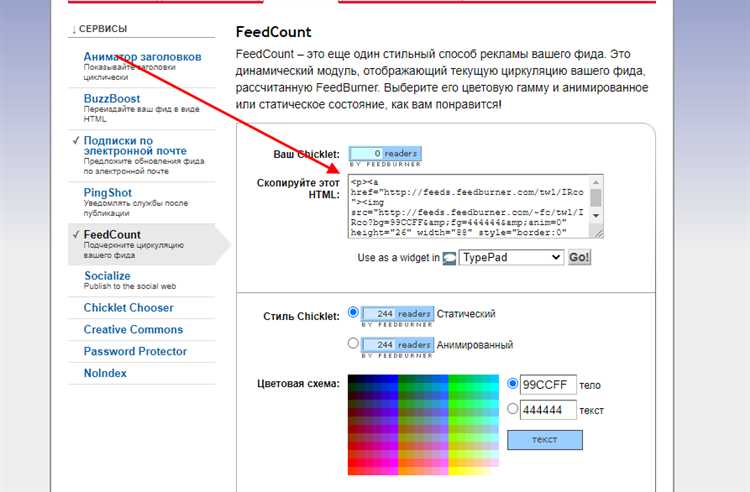The width and height of the screenshot is (750, 492).
Task: Click the Use as a widget in text
Action: pyautogui.click(x=398, y=258)
